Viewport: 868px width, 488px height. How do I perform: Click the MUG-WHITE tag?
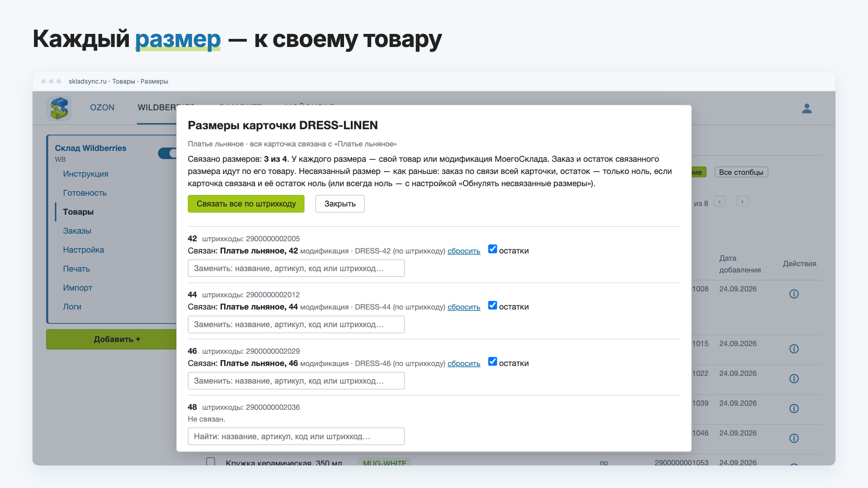[384, 462]
